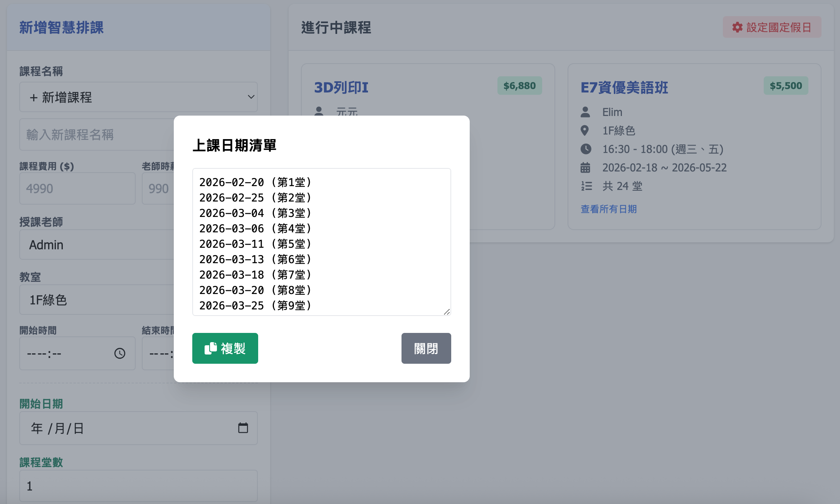Screen dimensions: 840x504
Task: Click the $5,500 price badge on E7資優美語班
Action: [x=786, y=86]
